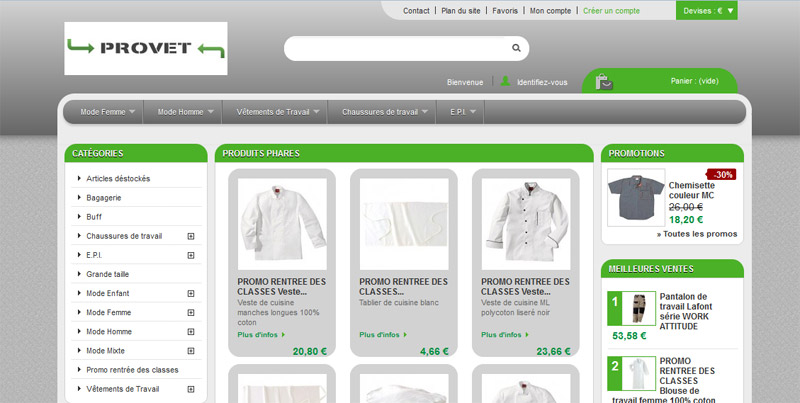Open Promo rentrée des classes category
800x403 pixels.
[x=132, y=370]
